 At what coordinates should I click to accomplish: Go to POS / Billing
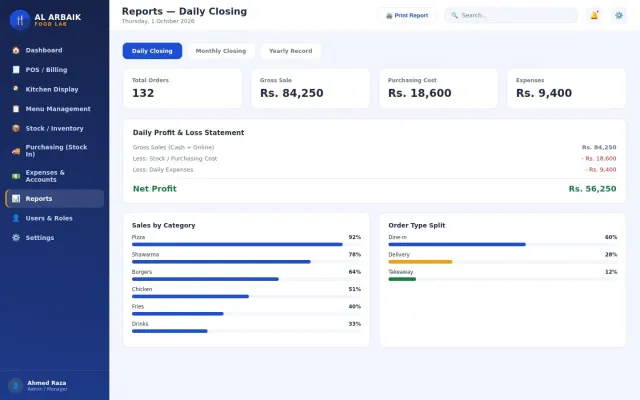tap(55, 70)
